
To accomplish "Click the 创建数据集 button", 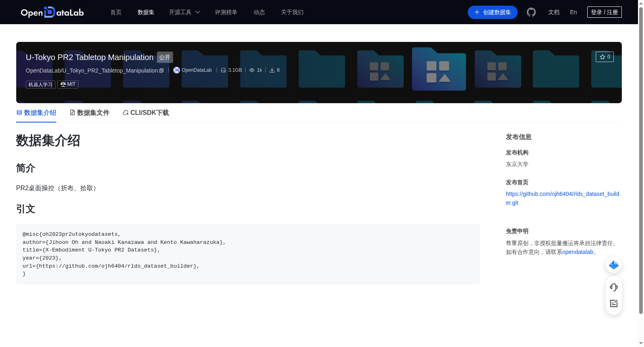I will tap(493, 12).
